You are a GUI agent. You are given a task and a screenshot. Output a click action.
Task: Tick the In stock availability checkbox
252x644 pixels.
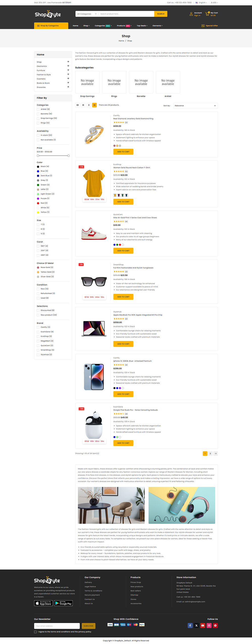38,135
